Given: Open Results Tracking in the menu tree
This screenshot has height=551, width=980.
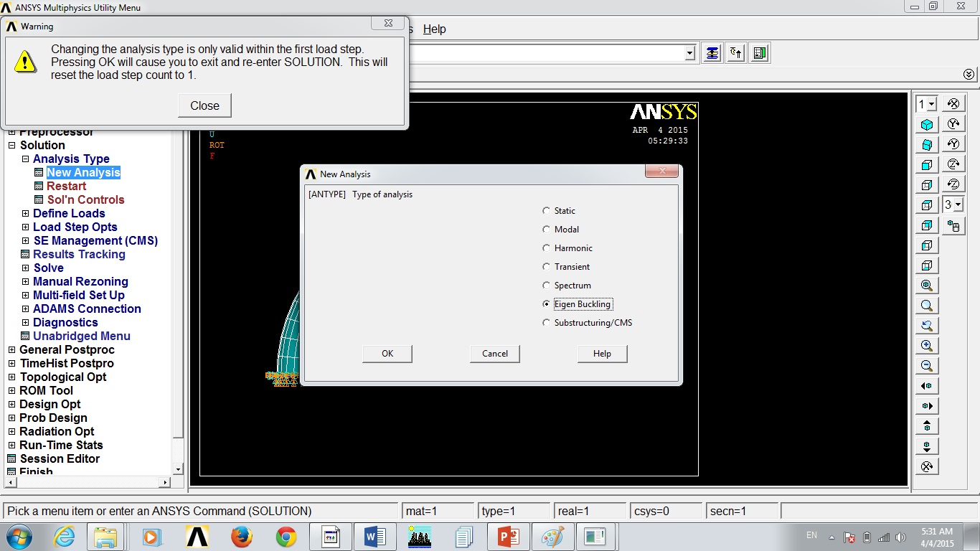Looking at the screenshot, I should 79,255.
